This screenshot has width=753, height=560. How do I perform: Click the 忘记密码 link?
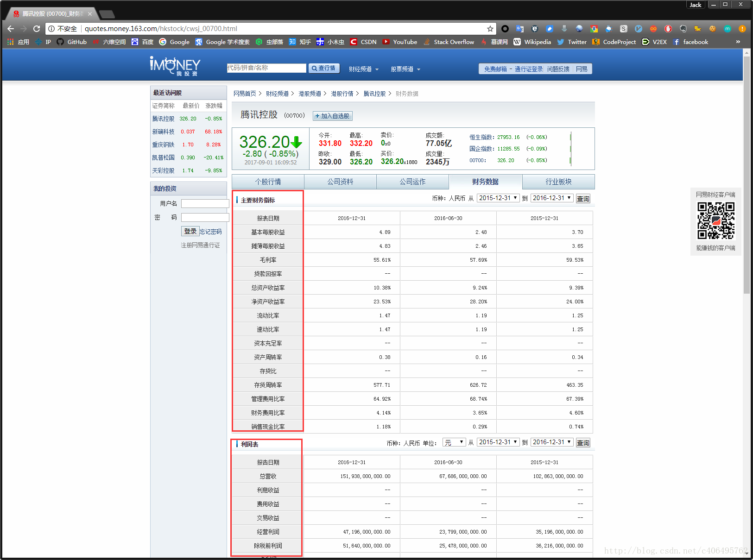[x=211, y=232]
